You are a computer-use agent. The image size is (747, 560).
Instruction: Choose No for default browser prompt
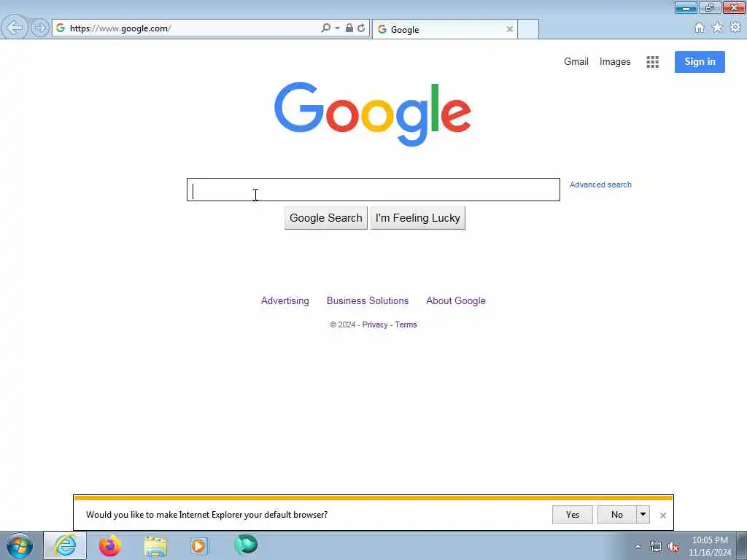point(617,515)
